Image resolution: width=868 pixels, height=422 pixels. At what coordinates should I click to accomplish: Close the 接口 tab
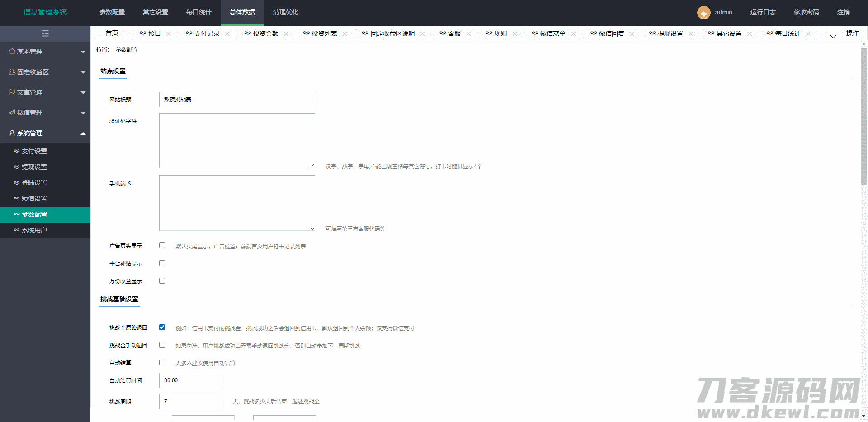click(169, 33)
